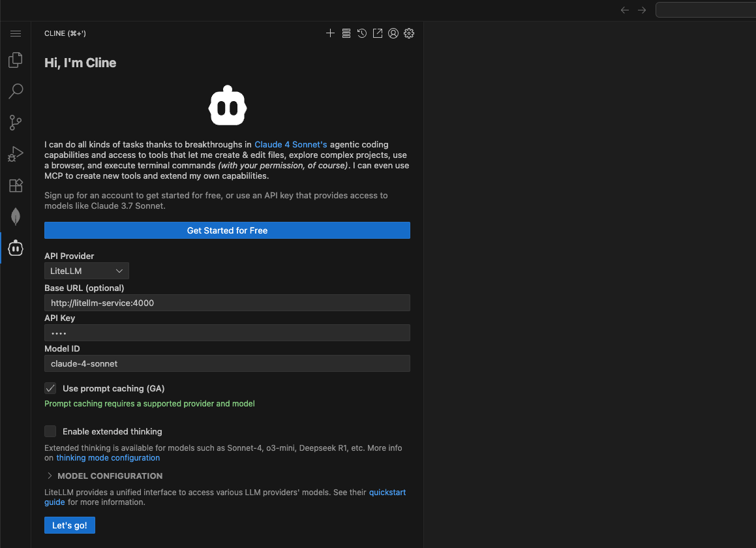Click Get Started for Free button
This screenshot has height=548, width=756.
(227, 230)
